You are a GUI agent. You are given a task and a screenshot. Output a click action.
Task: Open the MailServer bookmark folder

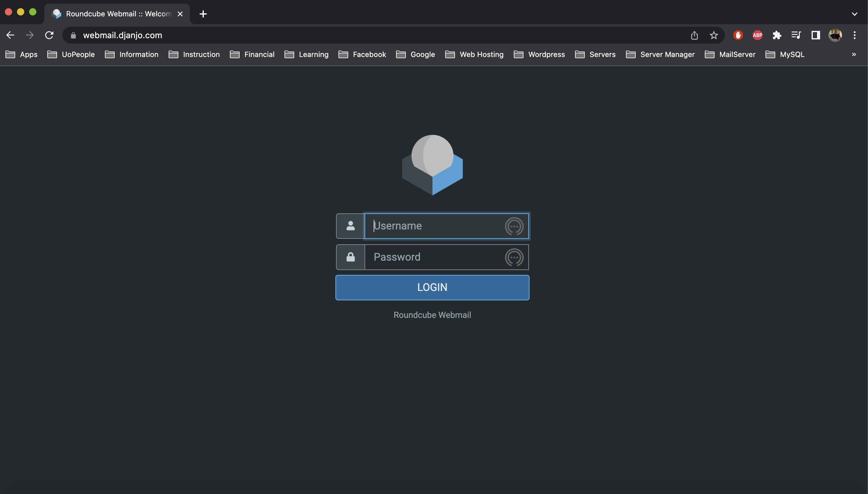click(x=730, y=54)
